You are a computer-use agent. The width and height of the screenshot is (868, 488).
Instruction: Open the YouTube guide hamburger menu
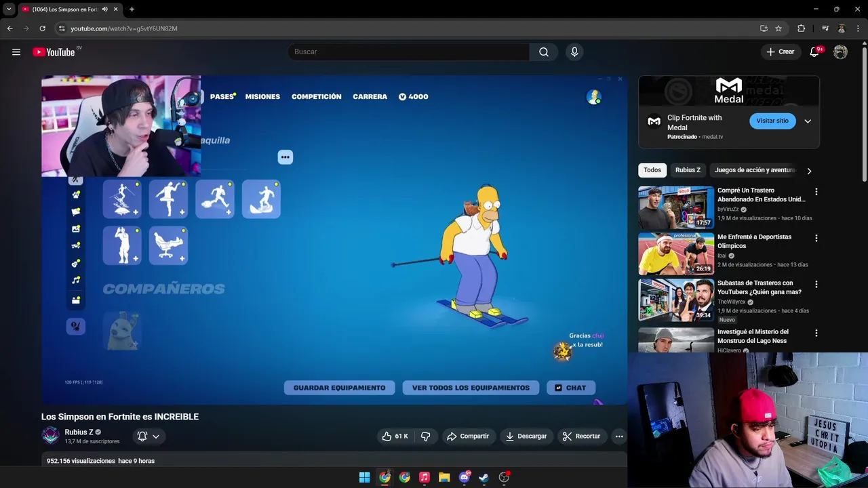point(16,52)
